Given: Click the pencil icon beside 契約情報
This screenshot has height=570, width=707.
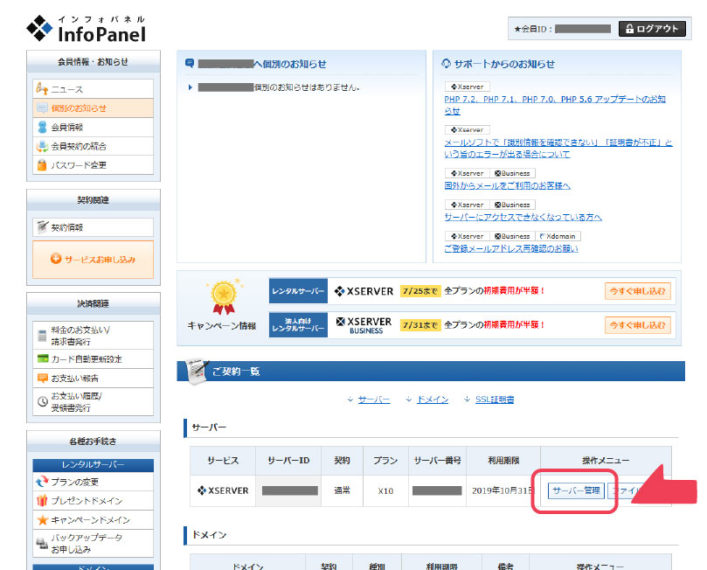Looking at the screenshot, I should (x=42, y=226).
